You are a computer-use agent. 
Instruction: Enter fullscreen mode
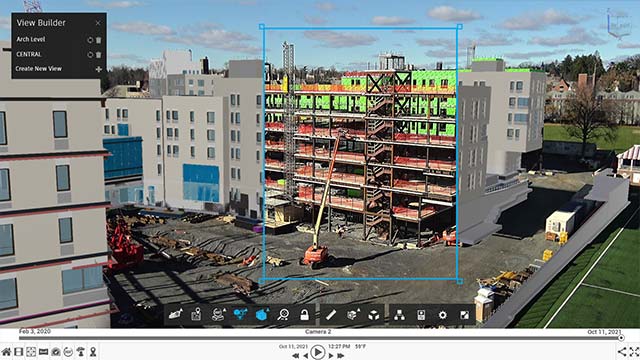tap(634, 352)
